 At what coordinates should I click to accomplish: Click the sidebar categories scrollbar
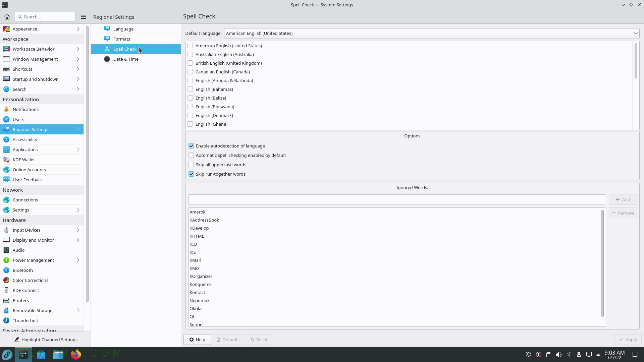click(87, 164)
